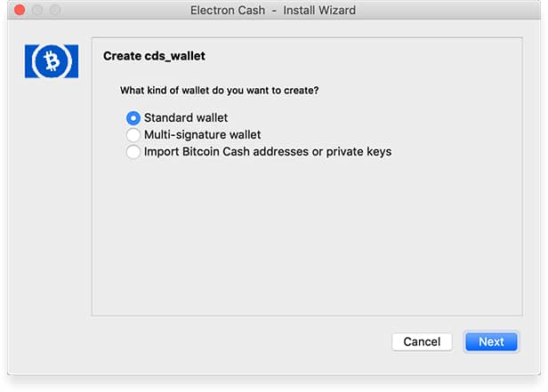Click the Bitcoin Cash logo icon
Image resolution: width=548 pixels, height=392 pixels.
pyautogui.click(x=52, y=61)
